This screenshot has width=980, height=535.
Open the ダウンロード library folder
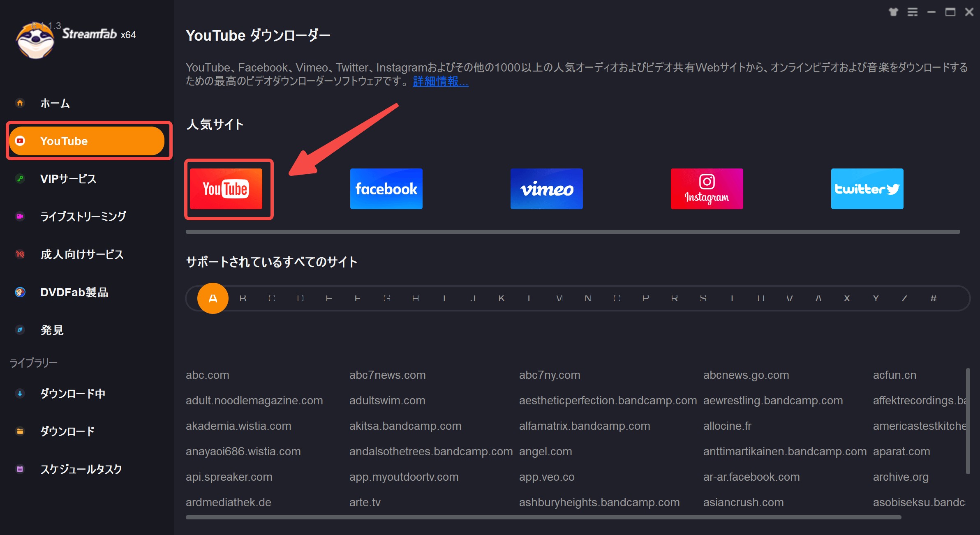click(67, 431)
